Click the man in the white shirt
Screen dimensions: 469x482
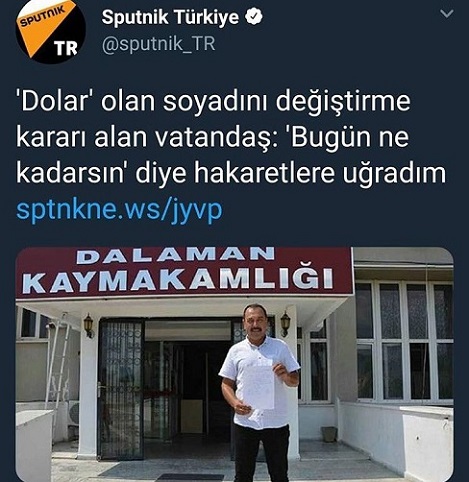tap(259, 393)
